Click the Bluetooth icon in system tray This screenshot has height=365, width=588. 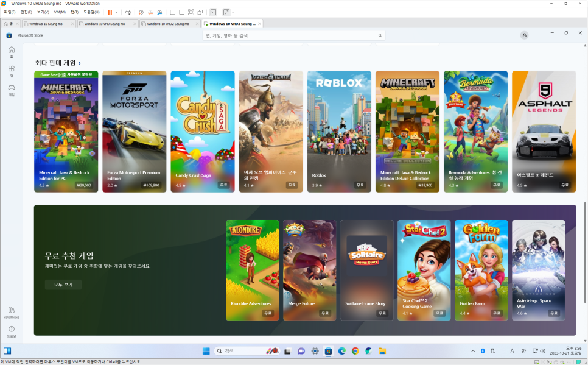483,351
